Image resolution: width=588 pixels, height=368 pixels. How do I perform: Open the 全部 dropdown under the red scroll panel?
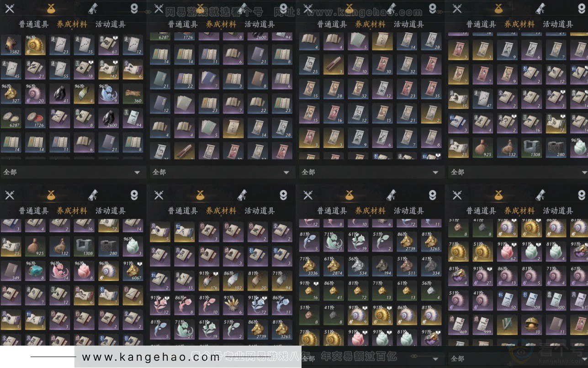click(371, 172)
